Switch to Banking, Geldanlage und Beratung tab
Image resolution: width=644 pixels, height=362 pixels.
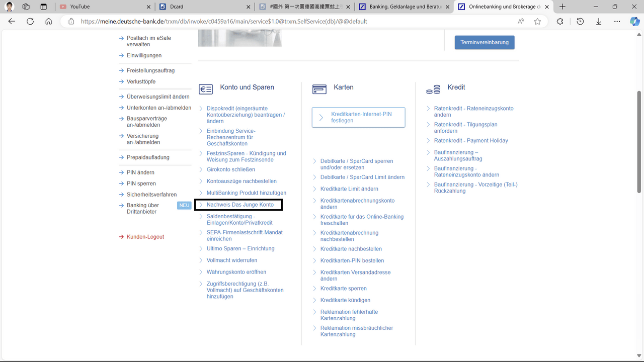click(404, 7)
